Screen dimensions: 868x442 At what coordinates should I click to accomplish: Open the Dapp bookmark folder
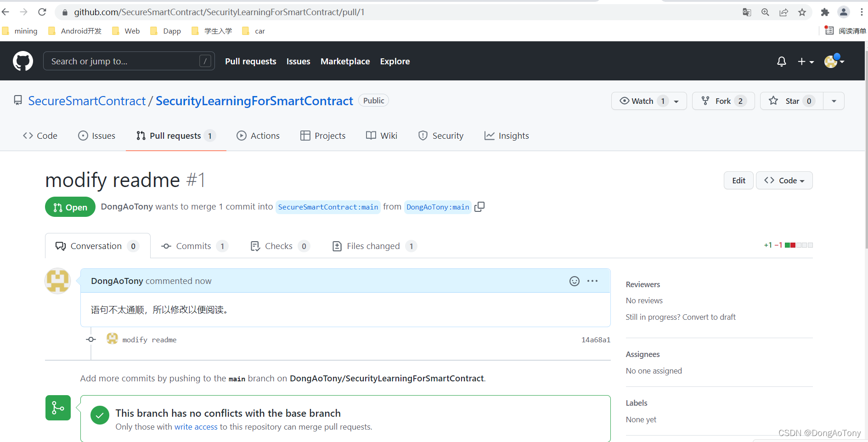point(166,31)
